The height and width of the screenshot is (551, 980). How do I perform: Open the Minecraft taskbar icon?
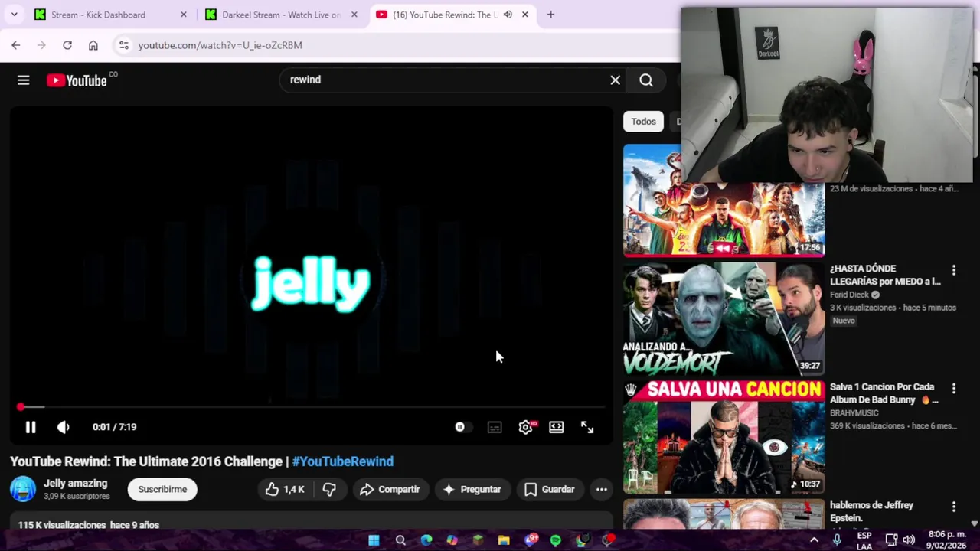pyautogui.click(x=478, y=540)
